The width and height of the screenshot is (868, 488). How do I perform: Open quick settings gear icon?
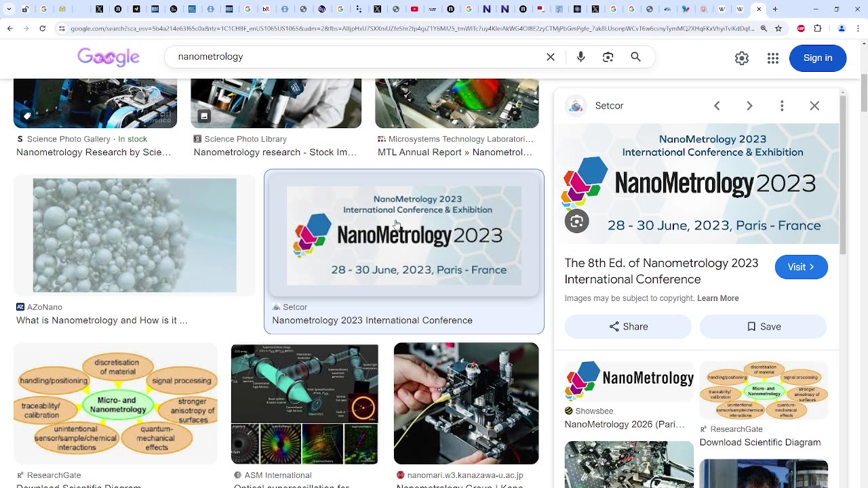click(742, 58)
